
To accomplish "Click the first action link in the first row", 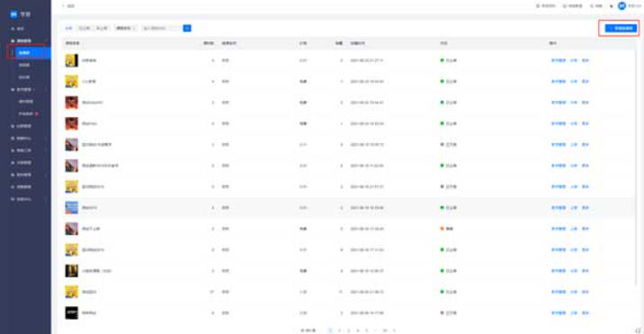I will coord(559,60).
